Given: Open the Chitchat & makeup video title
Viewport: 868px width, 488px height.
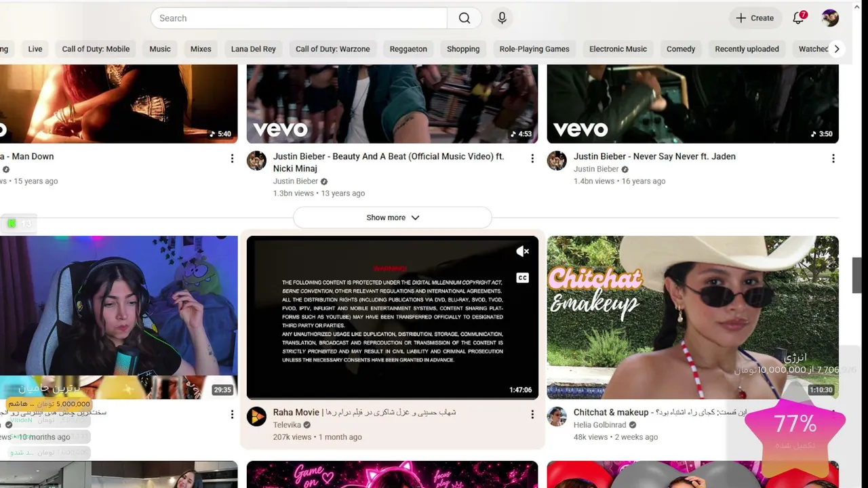Looking at the screenshot, I should coord(660,412).
